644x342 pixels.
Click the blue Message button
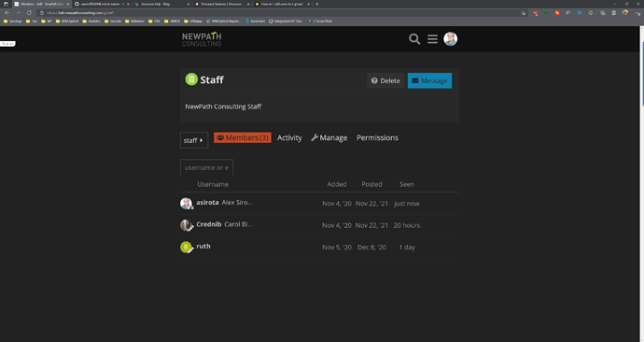coord(429,80)
